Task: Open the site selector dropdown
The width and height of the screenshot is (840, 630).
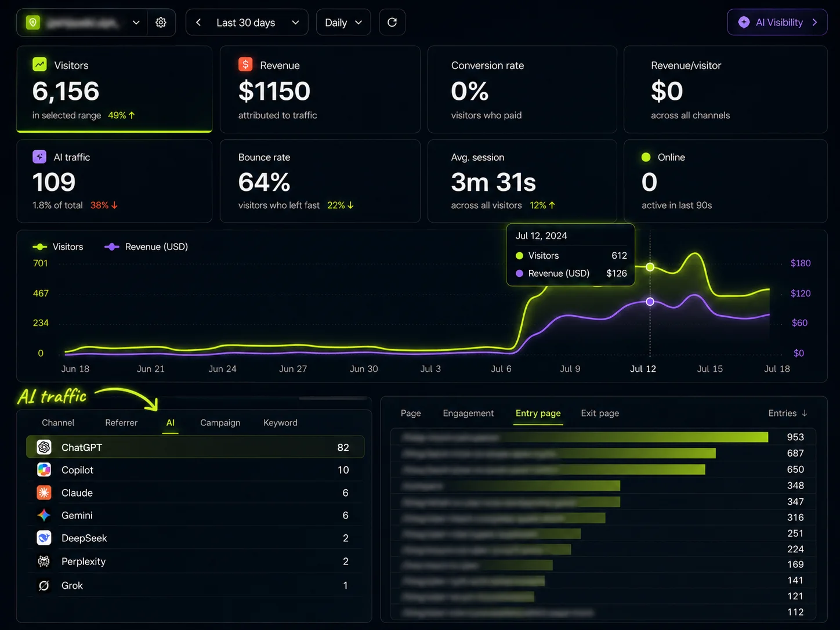Action: click(x=83, y=23)
